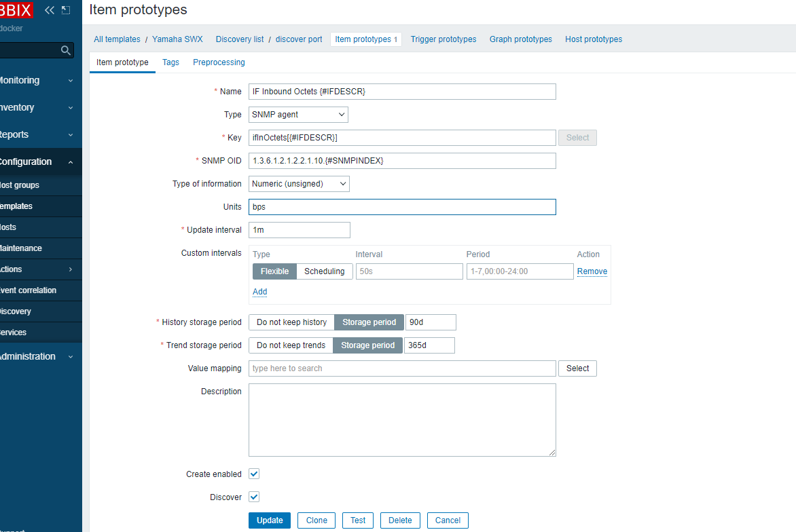Focus the Key input field
The image size is (796, 532).
(x=402, y=138)
